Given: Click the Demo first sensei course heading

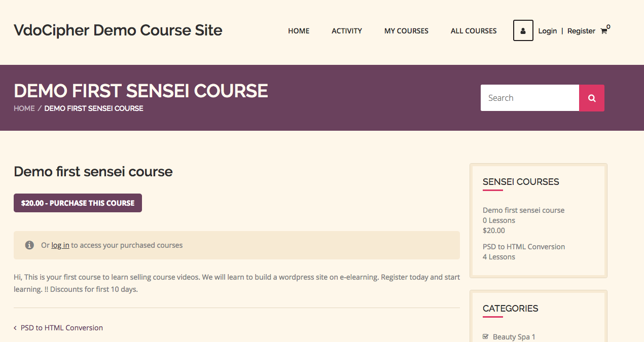Looking at the screenshot, I should (93, 172).
